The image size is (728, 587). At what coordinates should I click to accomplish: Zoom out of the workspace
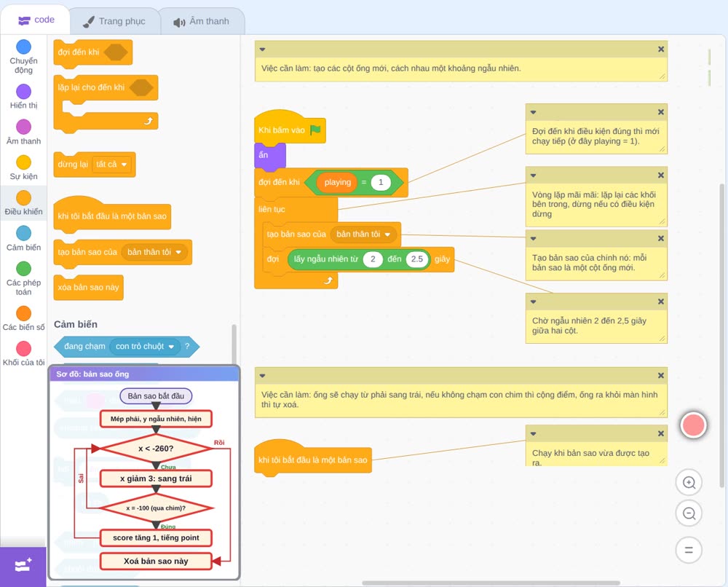(689, 513)
